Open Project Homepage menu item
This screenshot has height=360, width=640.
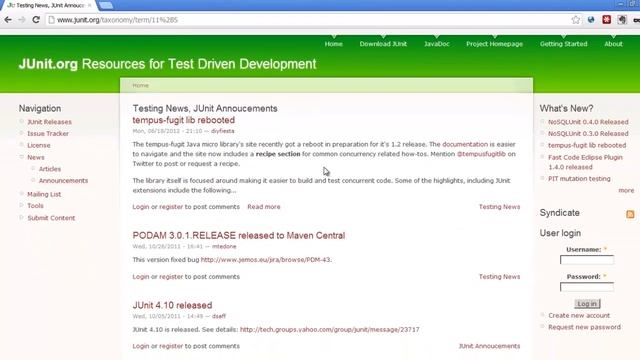[x=494, y=44]
